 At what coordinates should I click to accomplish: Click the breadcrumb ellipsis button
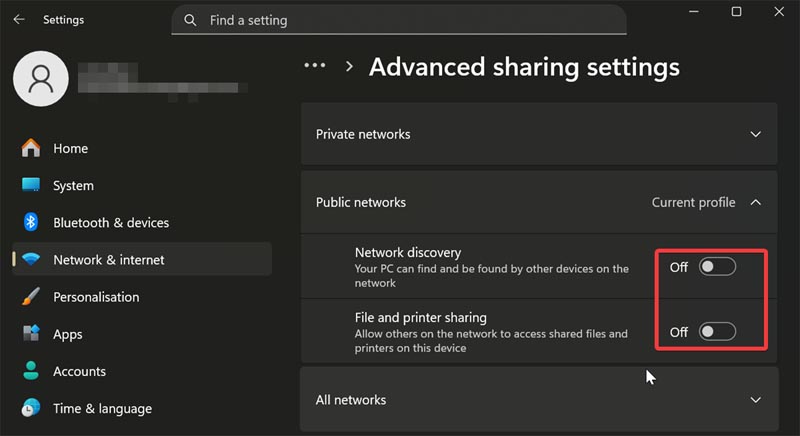coord(315,66)
